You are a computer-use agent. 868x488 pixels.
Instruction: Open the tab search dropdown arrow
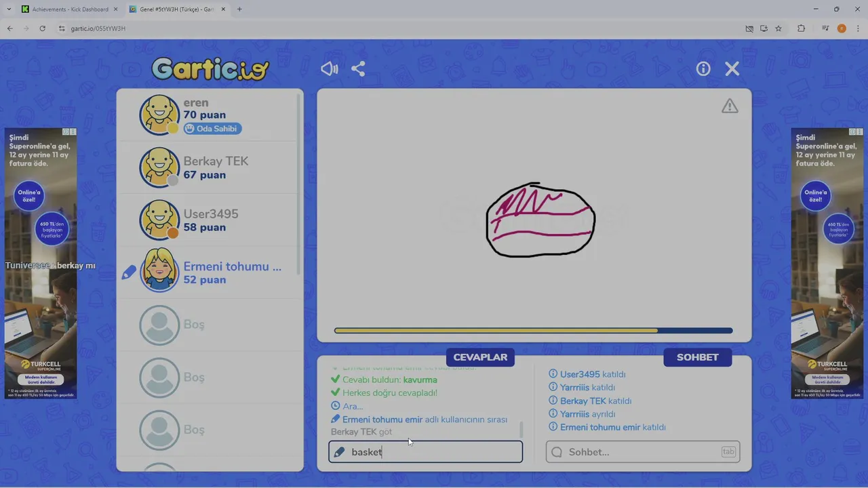pyautogui.click(x=8, y=9)
